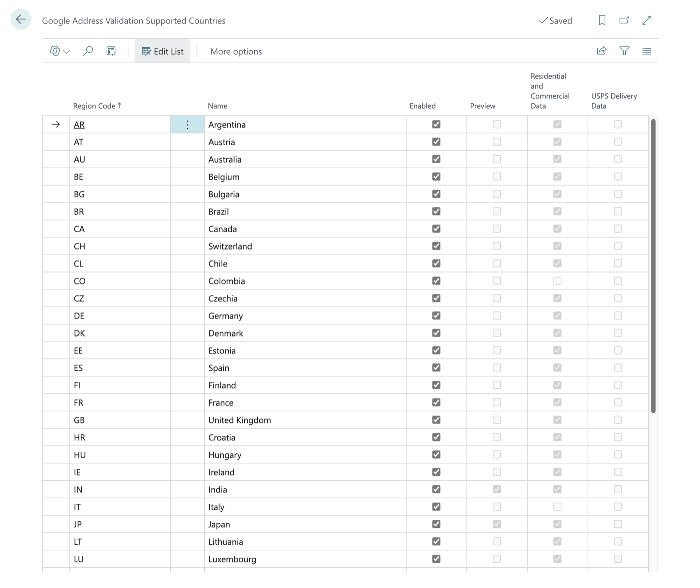Open More options menu
Screen dimensions: 700x588
236,51
